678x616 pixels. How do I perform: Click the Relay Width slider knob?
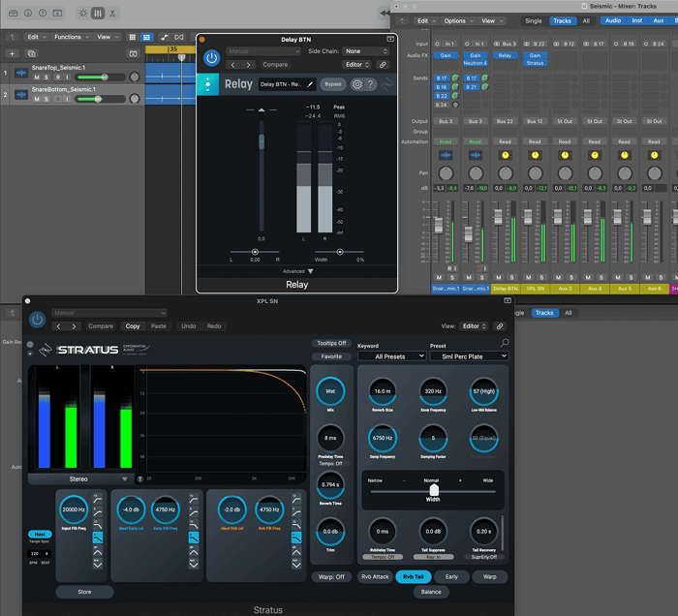340,252
